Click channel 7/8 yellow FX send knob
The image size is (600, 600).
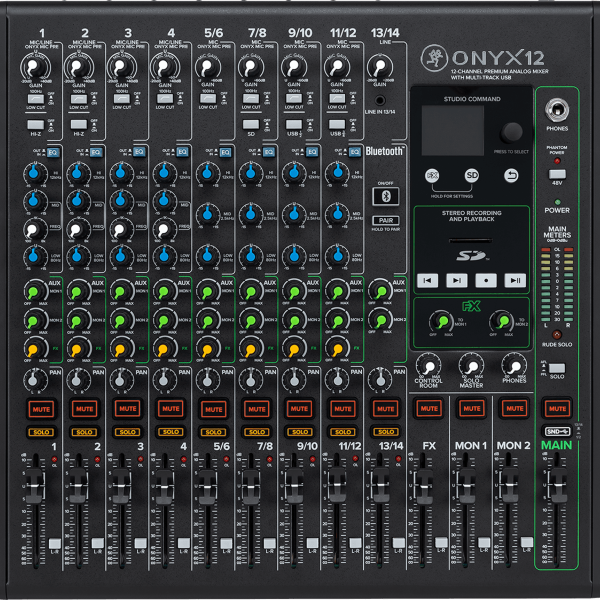point(251,348)
